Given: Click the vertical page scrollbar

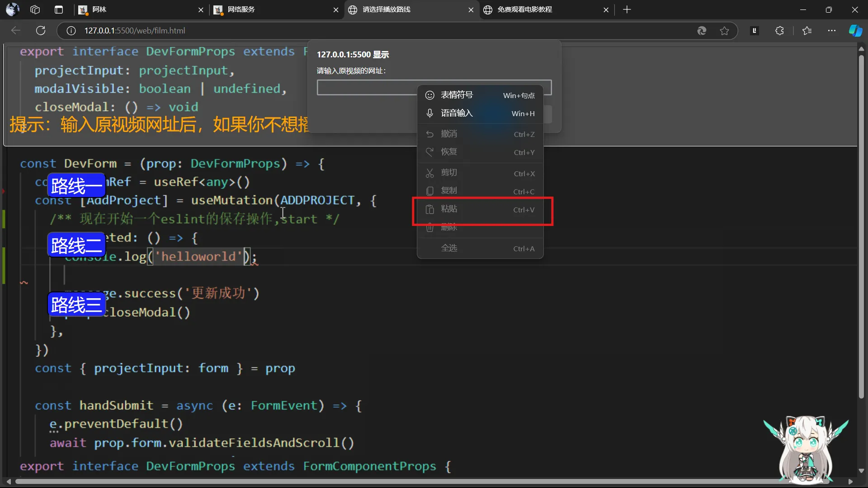Looking at the screenshot, I should (x=861, y=226).
